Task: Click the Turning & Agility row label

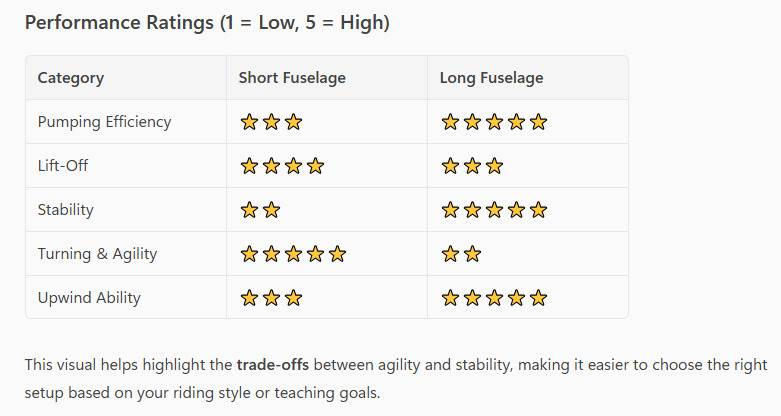Action: [x=97, y=254]
